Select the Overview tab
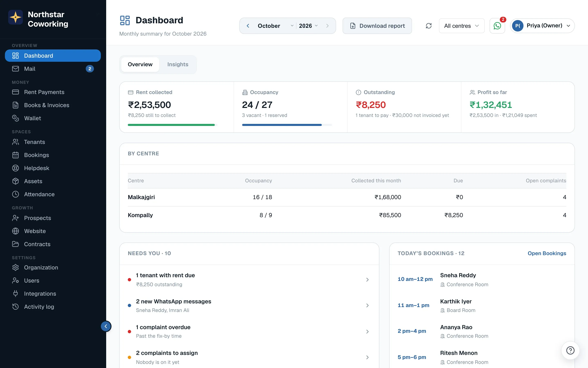Screen dimensions: 588x368 click(x=140, y=64)
